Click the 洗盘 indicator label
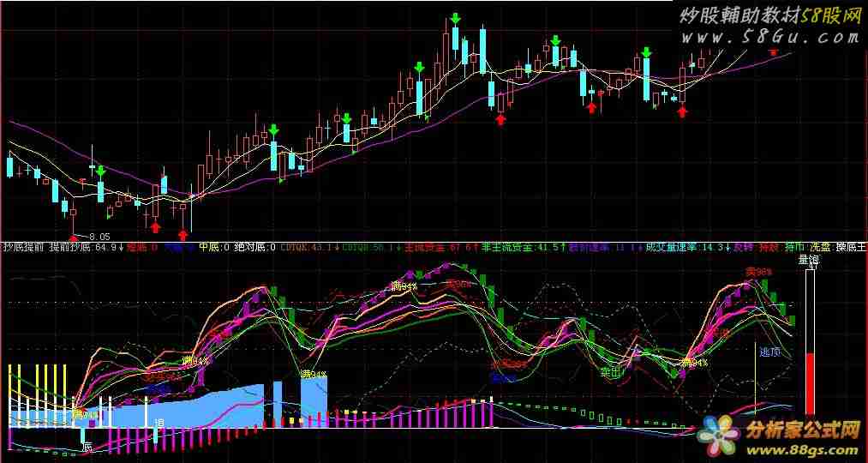 820,247
